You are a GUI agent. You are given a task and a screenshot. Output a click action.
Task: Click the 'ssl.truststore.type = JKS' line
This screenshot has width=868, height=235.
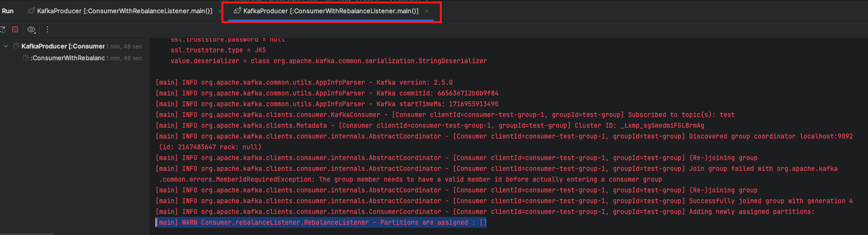pyautogui.click(x=218, y=50)
